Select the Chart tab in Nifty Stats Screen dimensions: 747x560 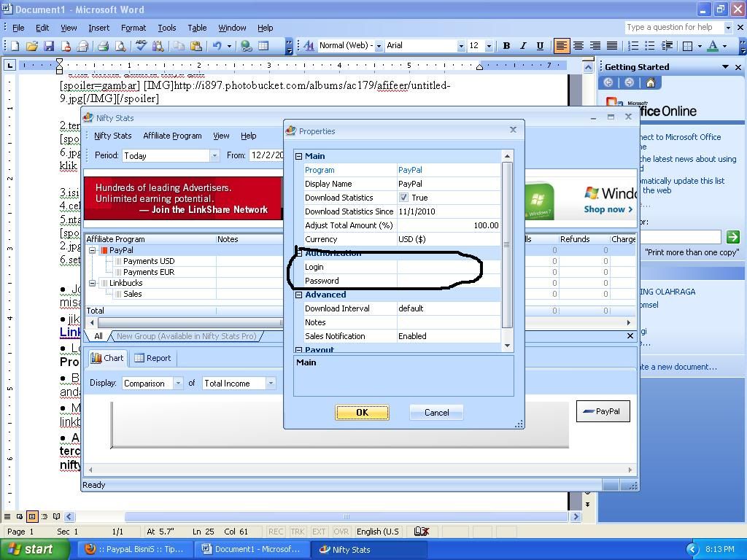(x=107, y=358)
